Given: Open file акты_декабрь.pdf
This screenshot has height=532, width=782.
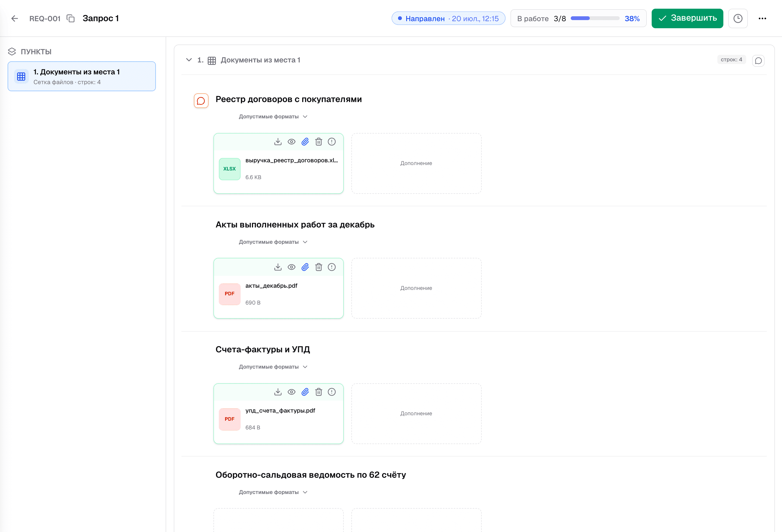Looking at the screenshot, I should tap(271, 286).
